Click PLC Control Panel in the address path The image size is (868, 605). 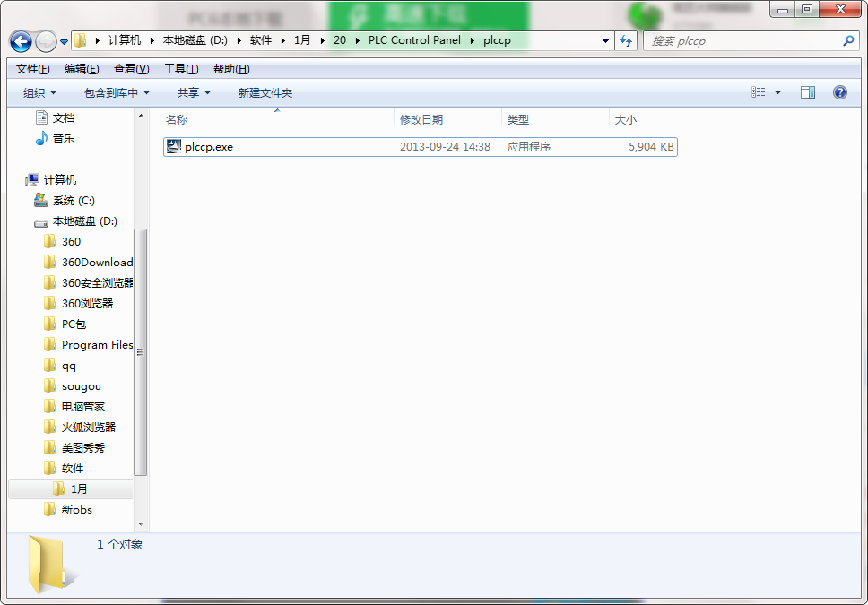coord(413,40)
